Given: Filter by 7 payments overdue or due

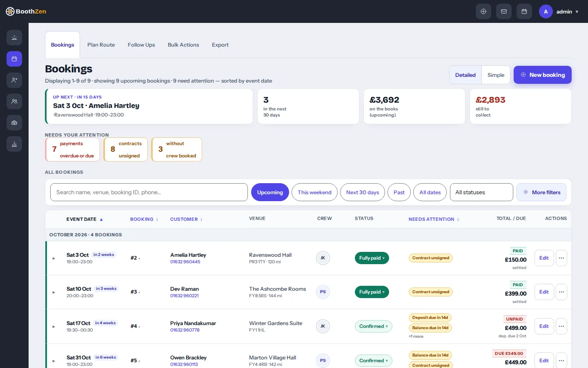Looking at the screenshot, I should pos(73,150).
